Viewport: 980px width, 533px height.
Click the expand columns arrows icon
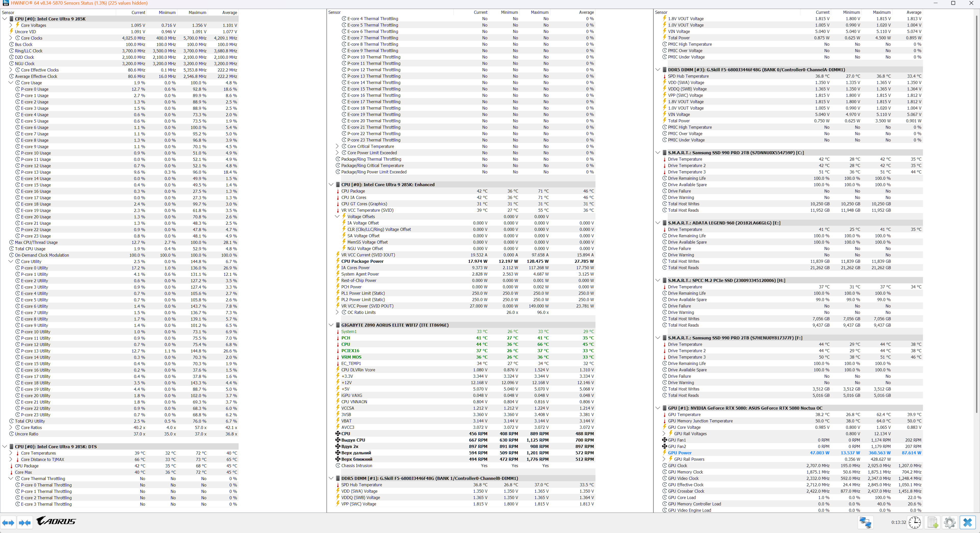click(8, 523)
